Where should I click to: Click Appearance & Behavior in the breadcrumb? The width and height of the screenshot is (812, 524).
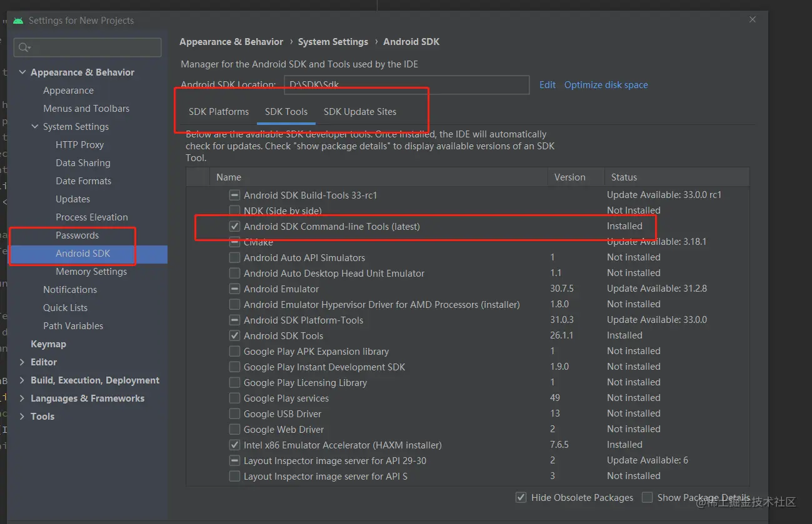231,42
